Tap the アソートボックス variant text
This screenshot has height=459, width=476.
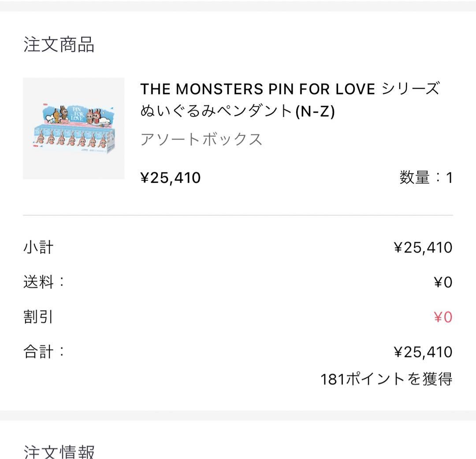tap(201, 139)
